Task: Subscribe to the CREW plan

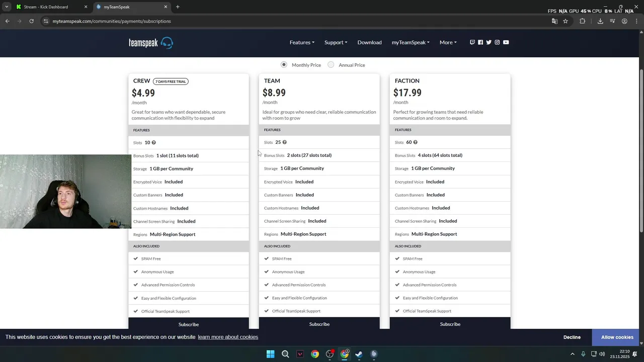Action: 189,324
